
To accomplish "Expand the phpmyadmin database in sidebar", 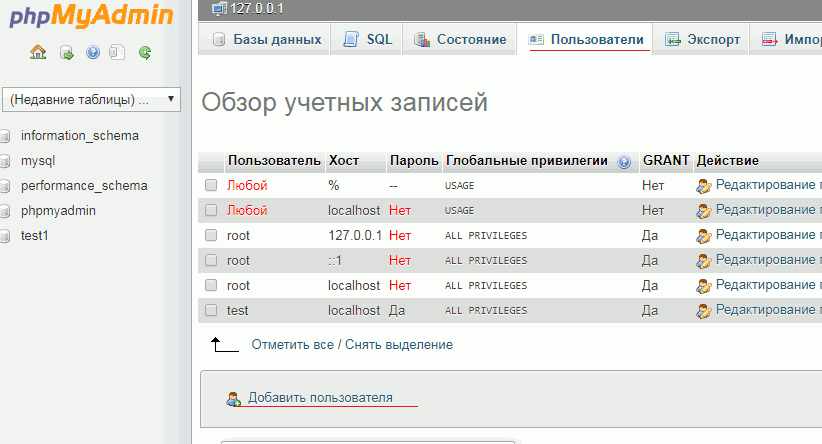I will [58, 211].
